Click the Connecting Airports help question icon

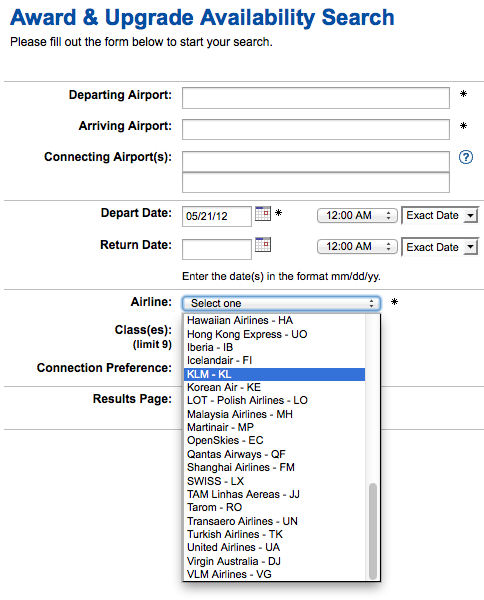[x=466, y=157]
